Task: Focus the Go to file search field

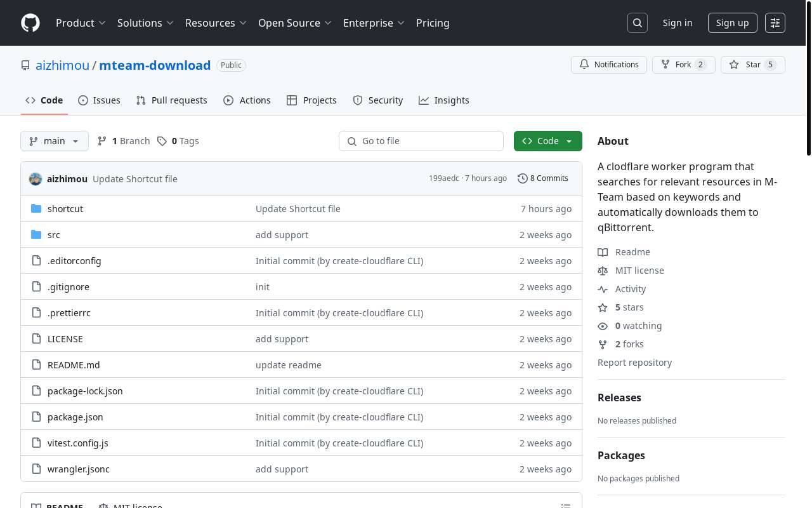Action: [x=421, y=141]
